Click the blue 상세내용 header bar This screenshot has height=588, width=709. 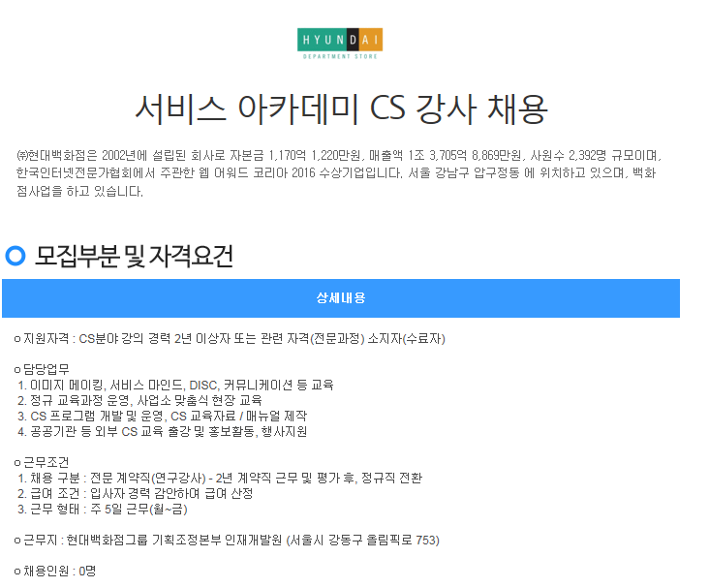[x=341, y=298]
